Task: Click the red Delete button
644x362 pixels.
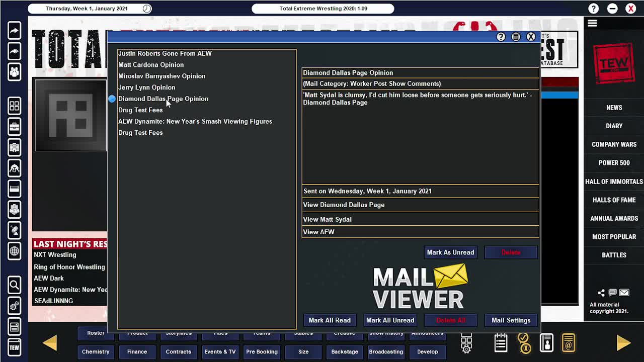Action: click(x=511, y=252)
